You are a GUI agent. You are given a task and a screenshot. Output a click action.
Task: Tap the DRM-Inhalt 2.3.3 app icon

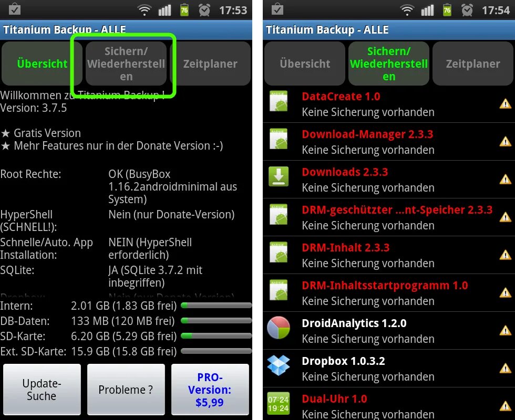click(x=279, y=252)
